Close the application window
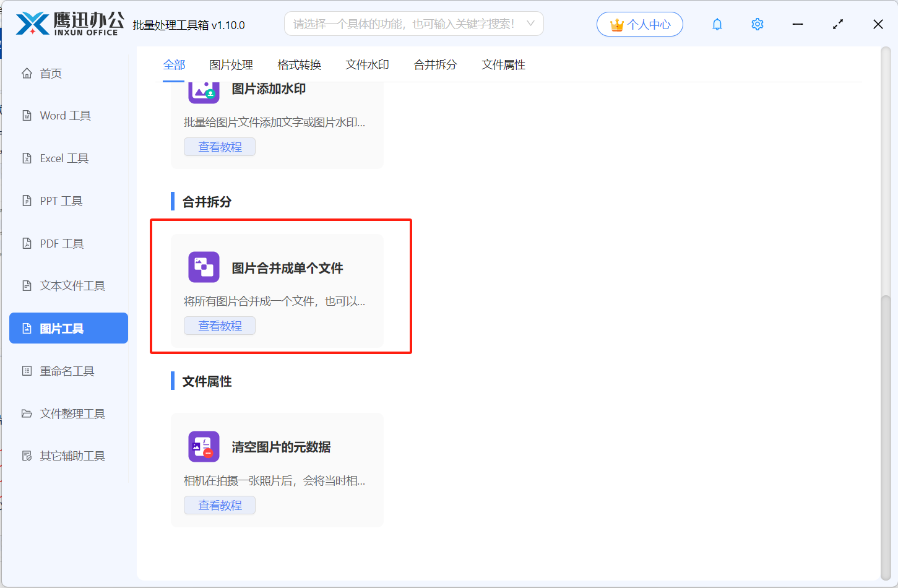The width and height of the screenshot is (898, 588). (x=878, y=24)
